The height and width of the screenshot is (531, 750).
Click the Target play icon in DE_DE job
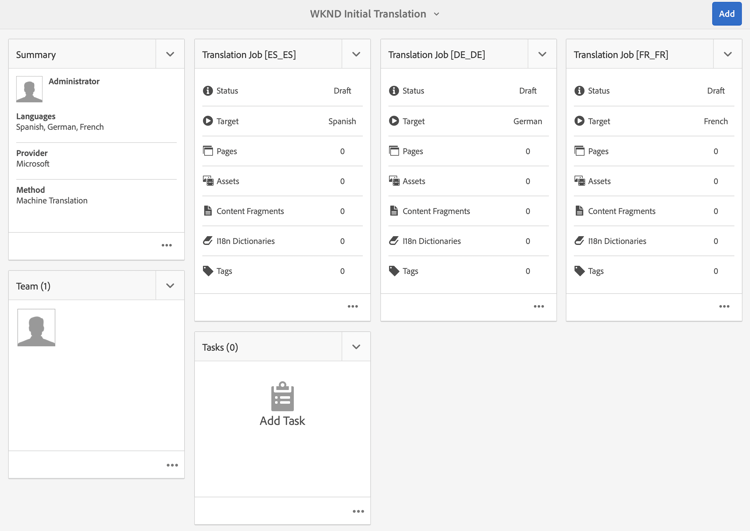point(394,121)
